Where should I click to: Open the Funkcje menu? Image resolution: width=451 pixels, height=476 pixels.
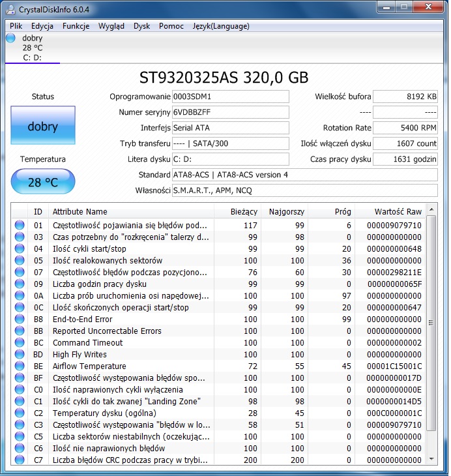(76, 26)
